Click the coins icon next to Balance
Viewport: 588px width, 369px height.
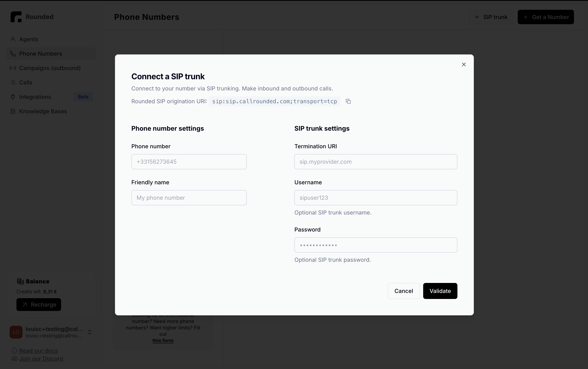[20, 281]
